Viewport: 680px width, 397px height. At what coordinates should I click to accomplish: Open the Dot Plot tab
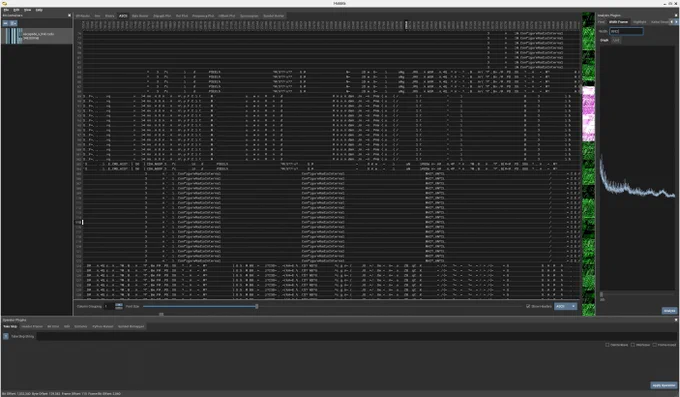182,16
